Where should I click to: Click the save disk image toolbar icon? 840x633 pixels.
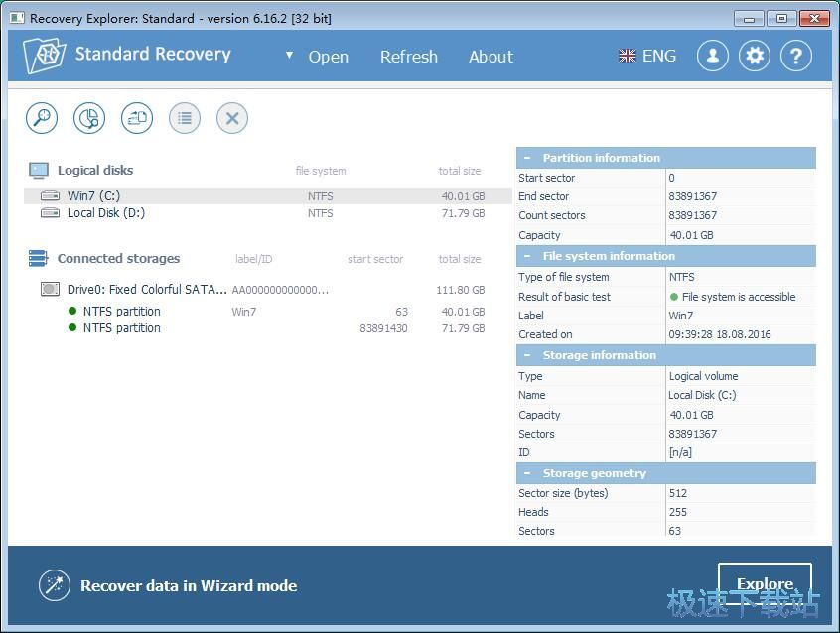[x=137, y=118]
